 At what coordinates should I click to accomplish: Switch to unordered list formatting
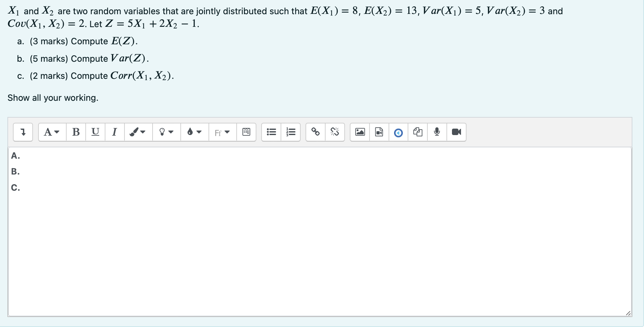click(271, 132)
